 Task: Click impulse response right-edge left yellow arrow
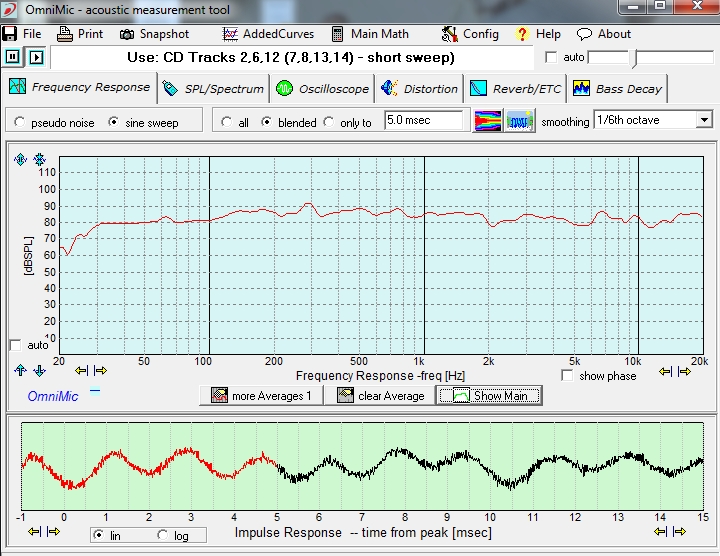point(660,531)
